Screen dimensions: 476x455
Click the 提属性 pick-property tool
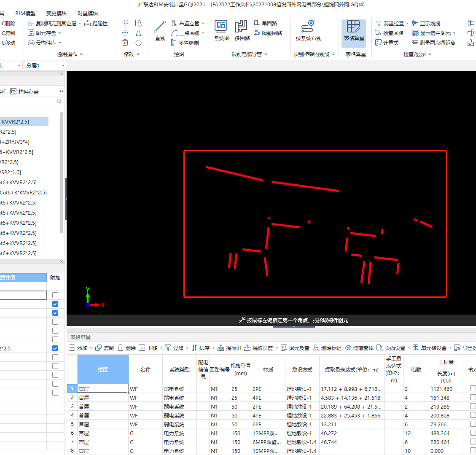coord(96,23)
